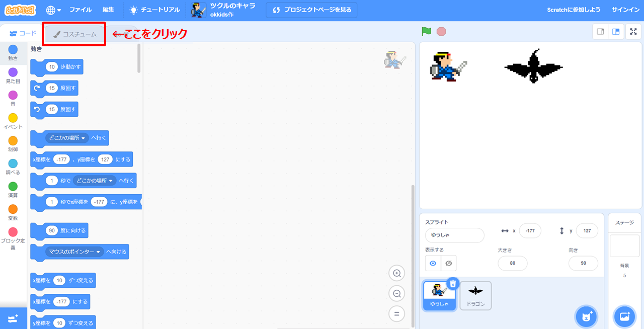Click the hero sprite on the stage
Image resolution: width=644 pixels, height=329 pixels.
[448, 66]
